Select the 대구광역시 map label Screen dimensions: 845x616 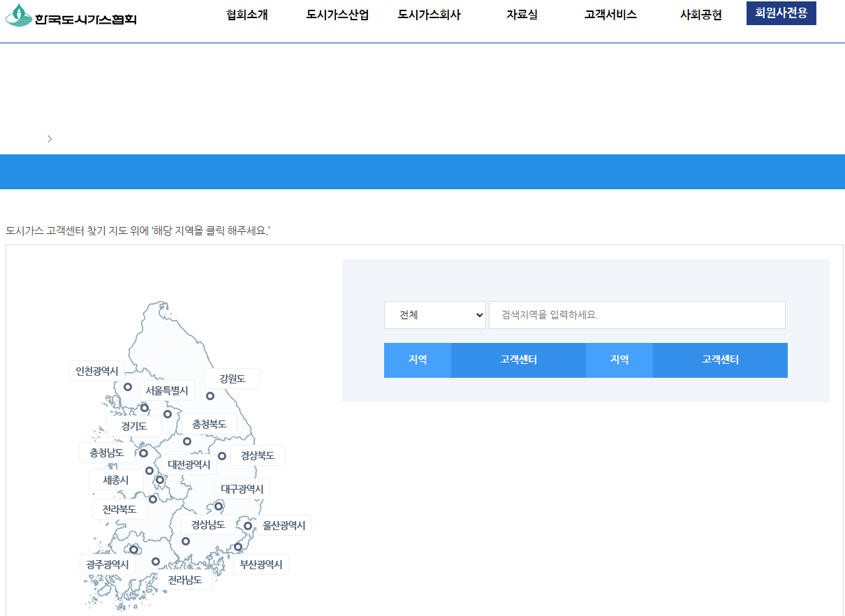coord(242,489)
